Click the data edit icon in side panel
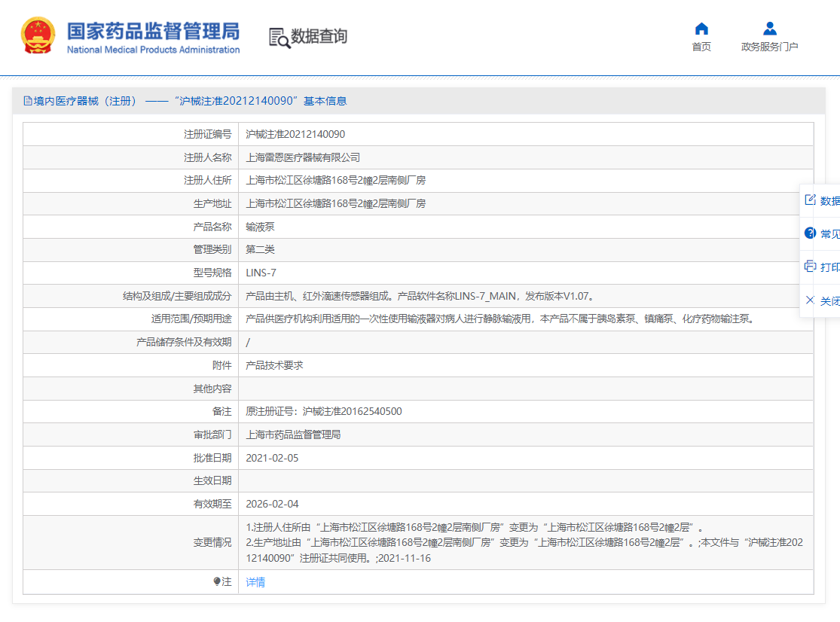The width and height of the screenshot is (840, 622). (x=810, y=200)
